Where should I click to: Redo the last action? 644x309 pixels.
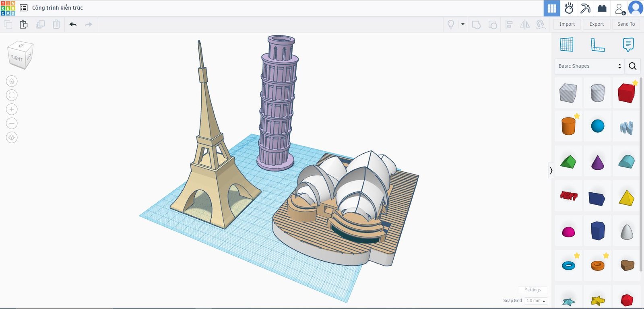click(x=89, y=25)
